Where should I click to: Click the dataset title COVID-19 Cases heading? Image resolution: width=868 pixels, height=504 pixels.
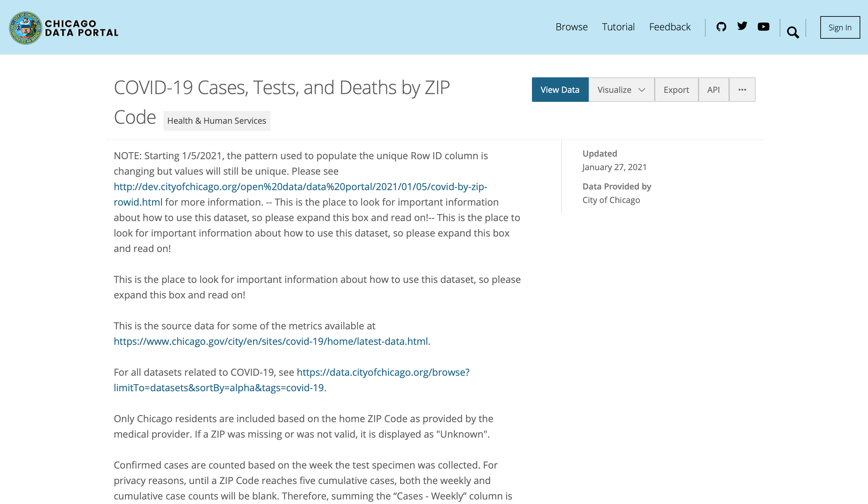click(x=281, y=102)
